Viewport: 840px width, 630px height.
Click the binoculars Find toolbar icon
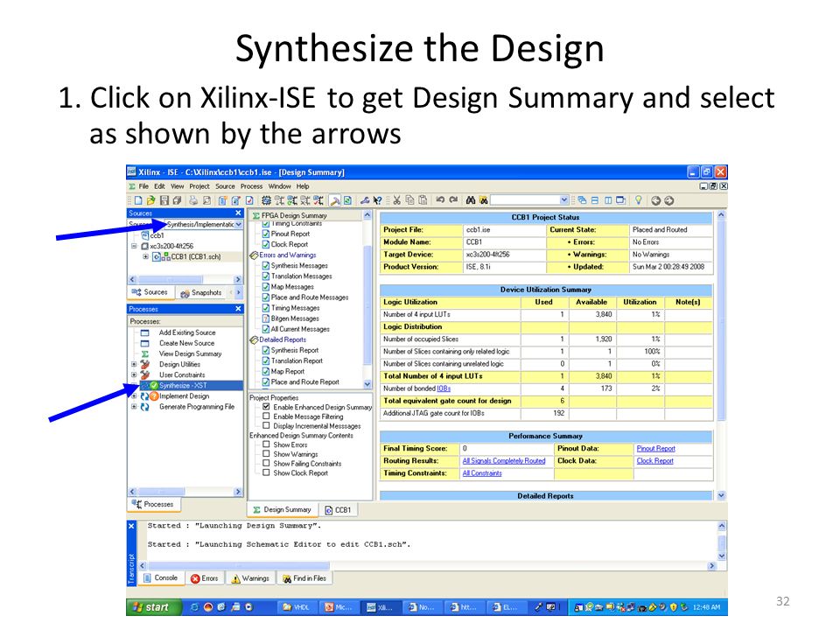coord(471,199)
